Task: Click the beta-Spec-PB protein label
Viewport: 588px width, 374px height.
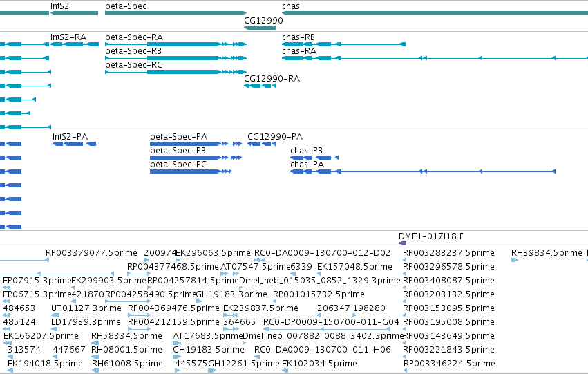Action: point(178,151)
